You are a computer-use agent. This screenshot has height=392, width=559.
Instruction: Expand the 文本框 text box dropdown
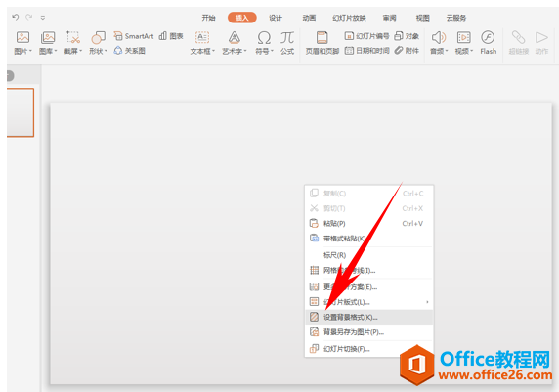click(x=214, y=52)
